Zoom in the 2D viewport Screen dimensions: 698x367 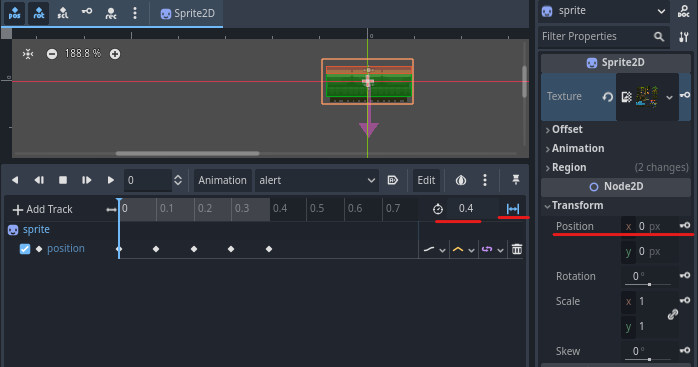[x=115, y=54]
